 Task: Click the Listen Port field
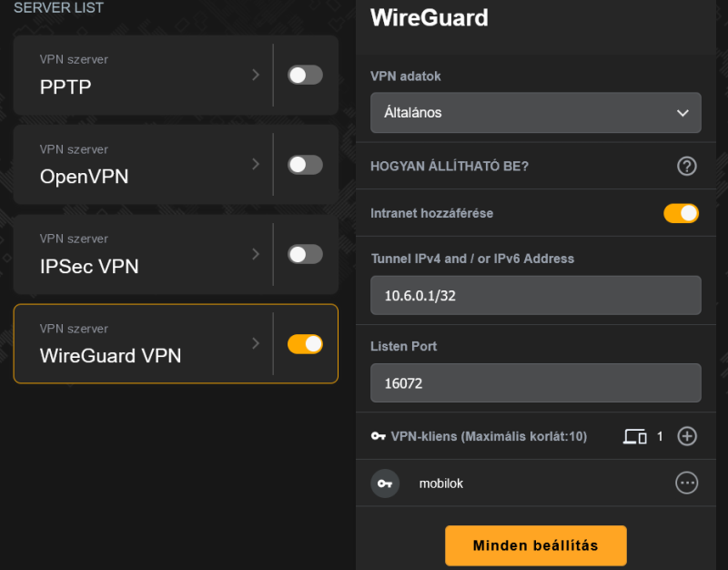(536, 382)
